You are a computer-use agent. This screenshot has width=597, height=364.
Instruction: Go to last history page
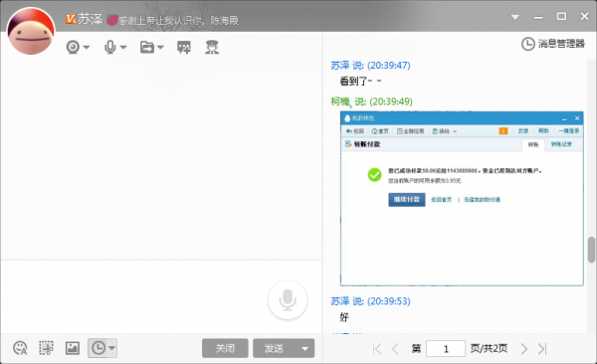[x=542, y=349]
